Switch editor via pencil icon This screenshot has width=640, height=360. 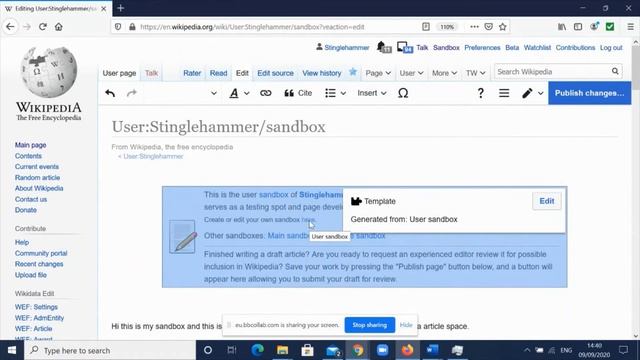[x=532, y=93]
